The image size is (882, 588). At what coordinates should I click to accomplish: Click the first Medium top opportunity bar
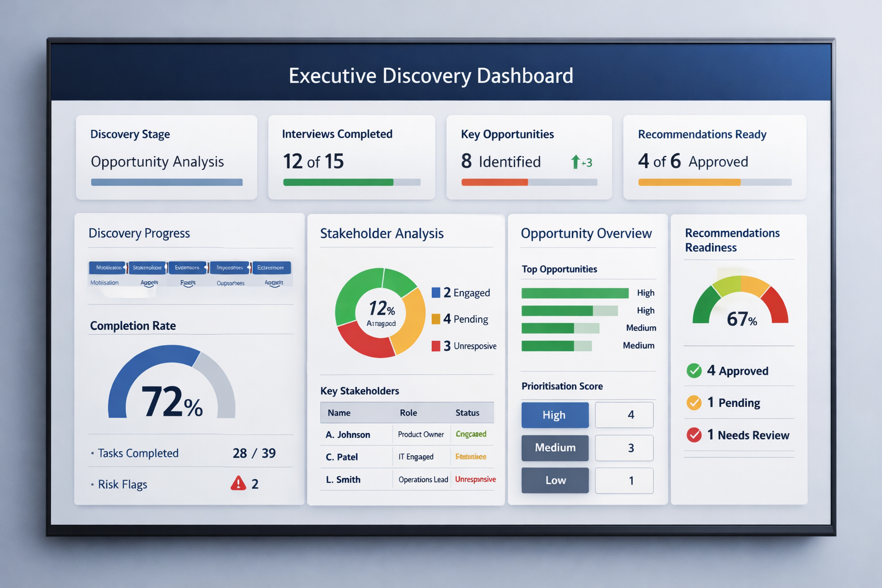click(560, 328)
